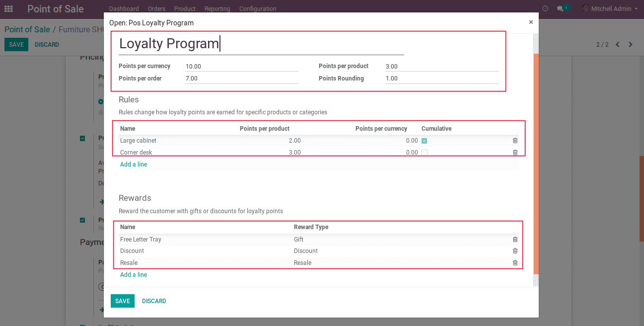Go to next record arrow

pyautogui.click(x=631, y=44)
